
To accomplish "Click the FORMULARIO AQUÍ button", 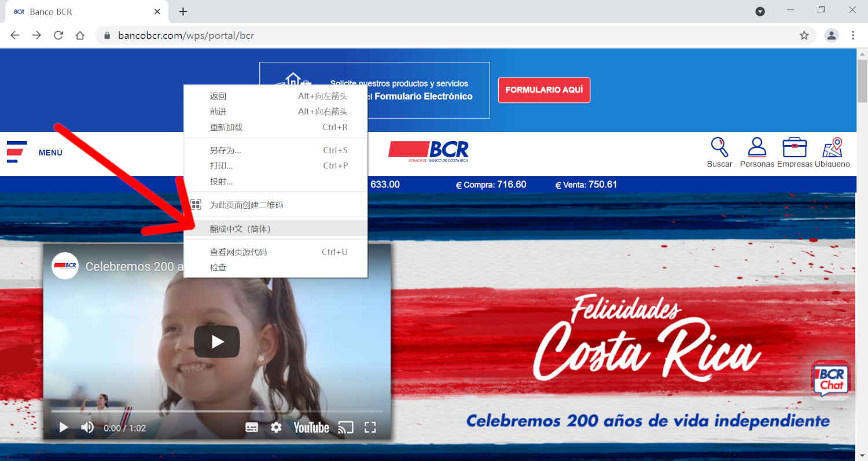I will tap(544, 90).
